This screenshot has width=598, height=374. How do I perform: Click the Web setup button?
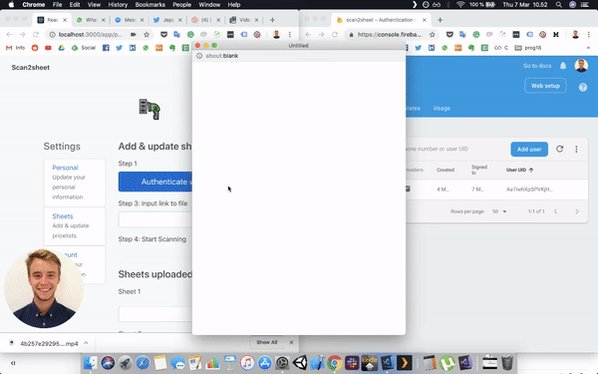[545, 86]
